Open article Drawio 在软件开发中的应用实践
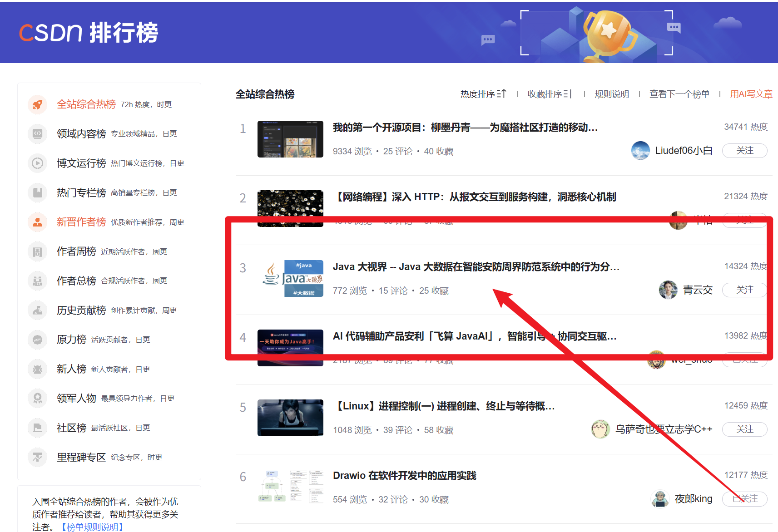This screenshot has width=778, height=532. click(x=405, y=476)
